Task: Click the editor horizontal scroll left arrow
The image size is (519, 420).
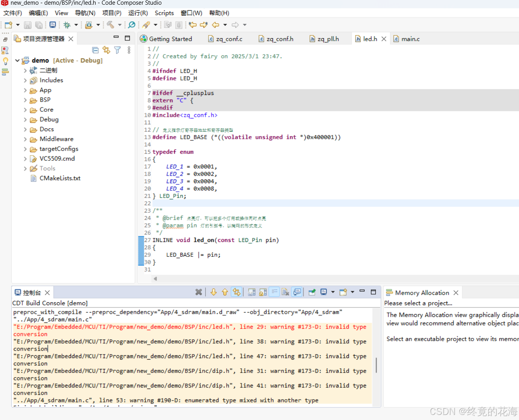Action: pos(155,279)
